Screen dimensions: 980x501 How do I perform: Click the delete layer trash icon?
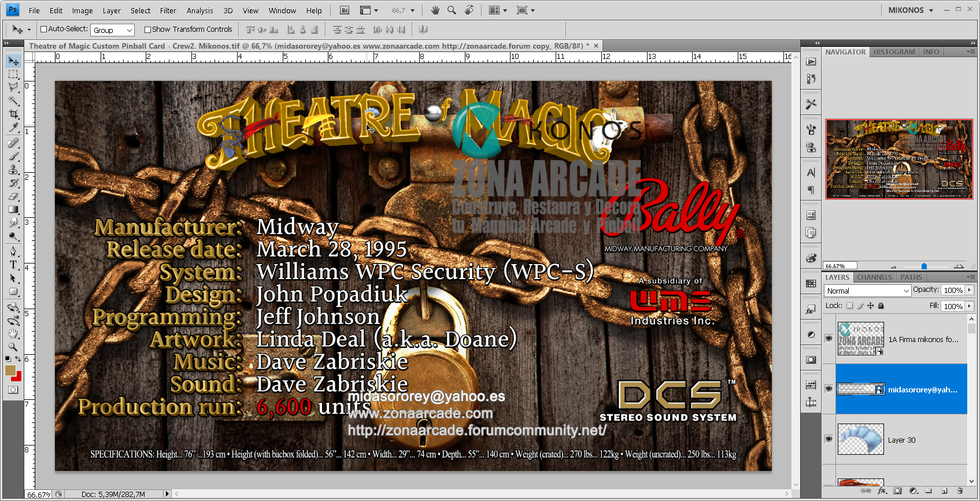point(960,491)
